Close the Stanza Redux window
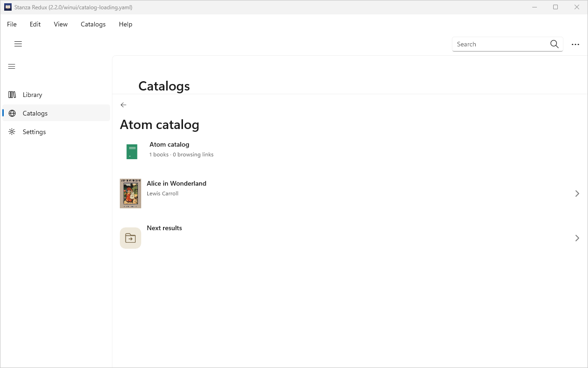588x368 pixels. 577,7
